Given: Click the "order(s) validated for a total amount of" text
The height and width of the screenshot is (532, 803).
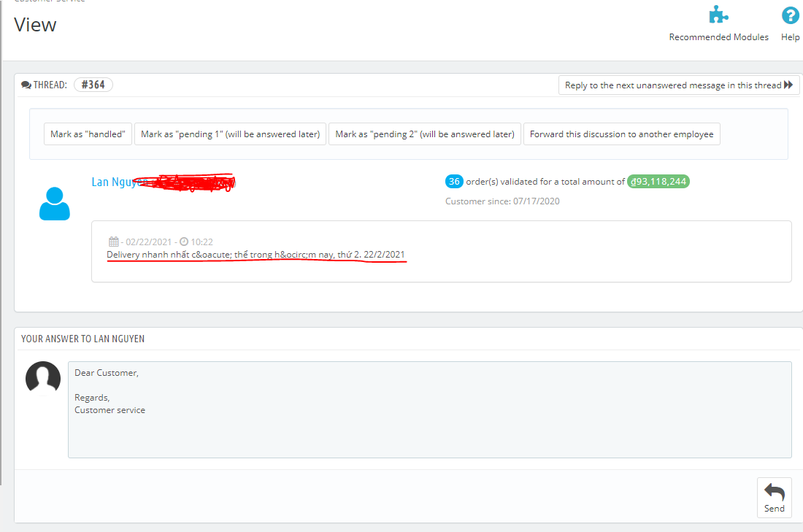Looking at the screenshot, I should point(545,182).
